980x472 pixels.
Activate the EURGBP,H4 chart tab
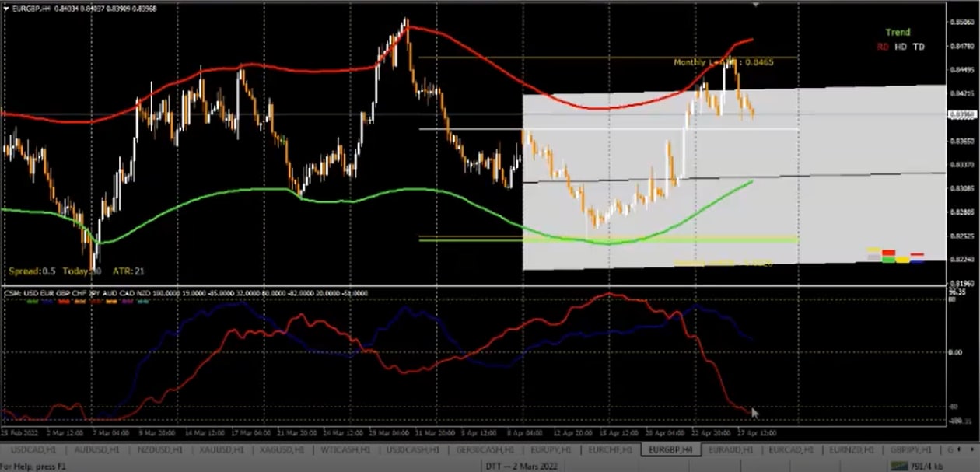[x=671, y=450]
